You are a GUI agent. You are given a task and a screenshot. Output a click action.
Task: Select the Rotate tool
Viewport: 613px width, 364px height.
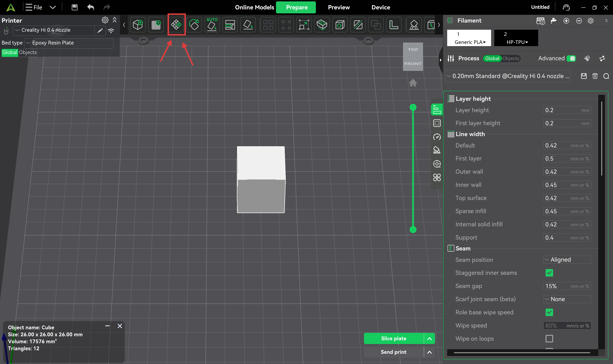pyautogui.click(x=194, y=25)
